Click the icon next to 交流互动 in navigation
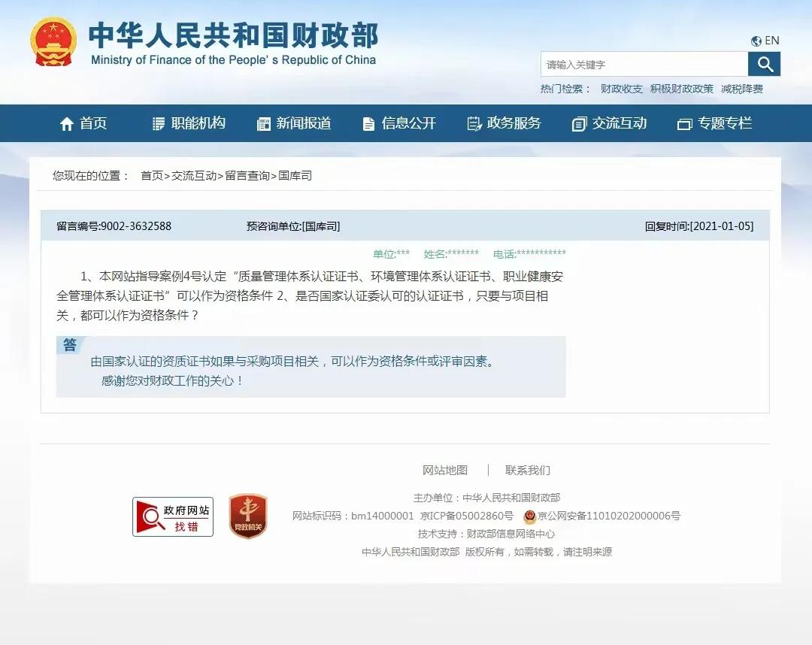Viewport: 812px width, 645px height. click(578, 123)
